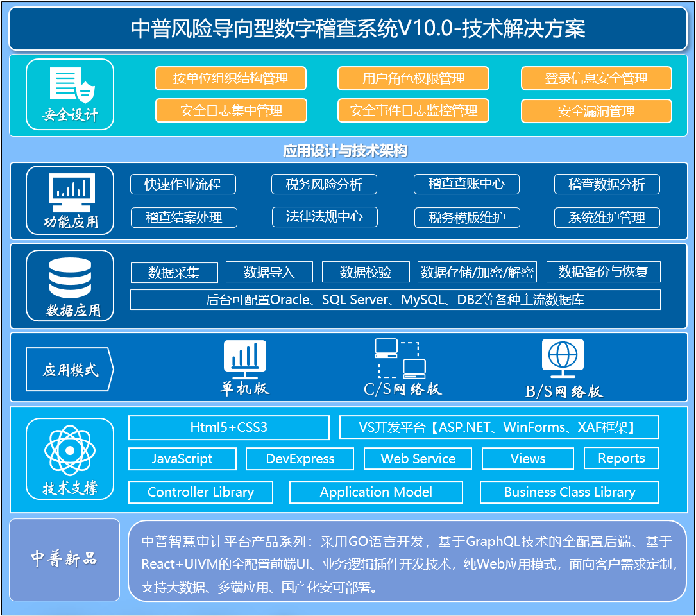
Task: Click 安全日志集中管理 box
Action: (231, 110)
